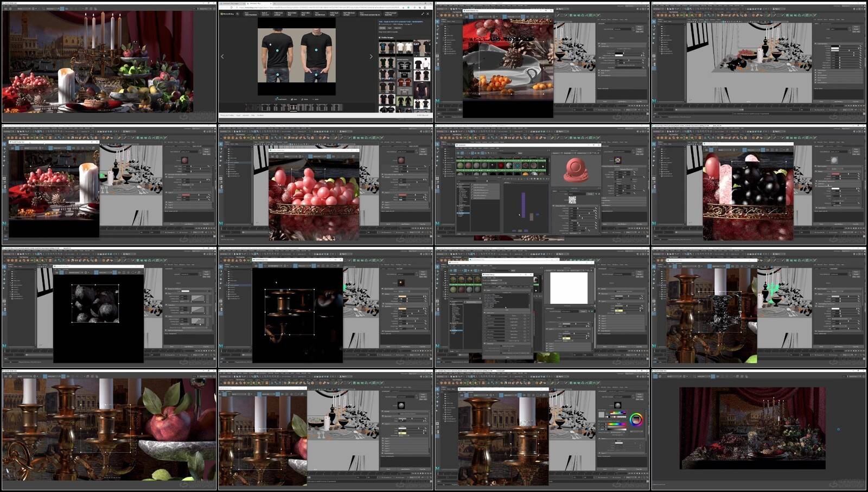868x492 pixels.
Task: Click the previous image arrow in Bing viewer
Action: (222, 56)
